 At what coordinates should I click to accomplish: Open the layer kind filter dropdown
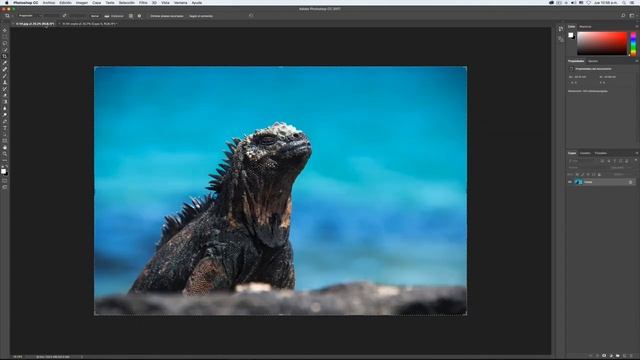tap(583, 161)
